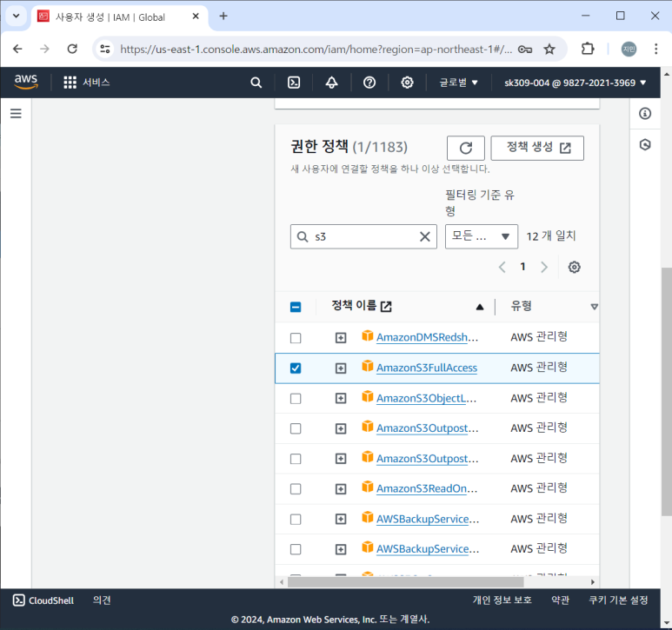
Task: Expand the AmazonDMSRedsh... policy row
Action: pos(340,338)
